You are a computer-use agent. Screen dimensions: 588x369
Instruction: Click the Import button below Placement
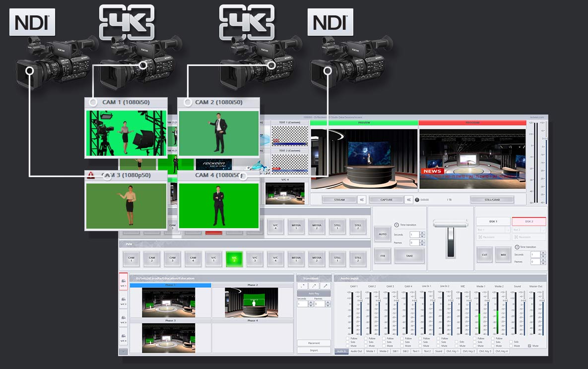314,350
